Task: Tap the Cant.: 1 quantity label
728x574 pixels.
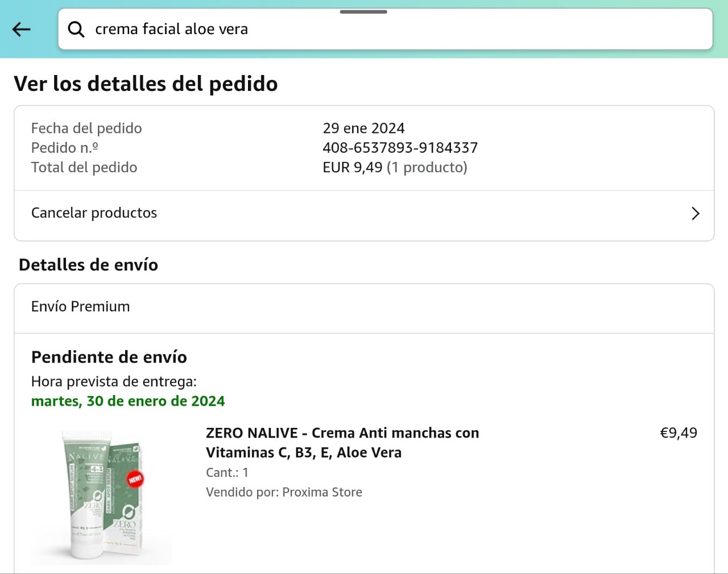Action: tap(227, 473)
